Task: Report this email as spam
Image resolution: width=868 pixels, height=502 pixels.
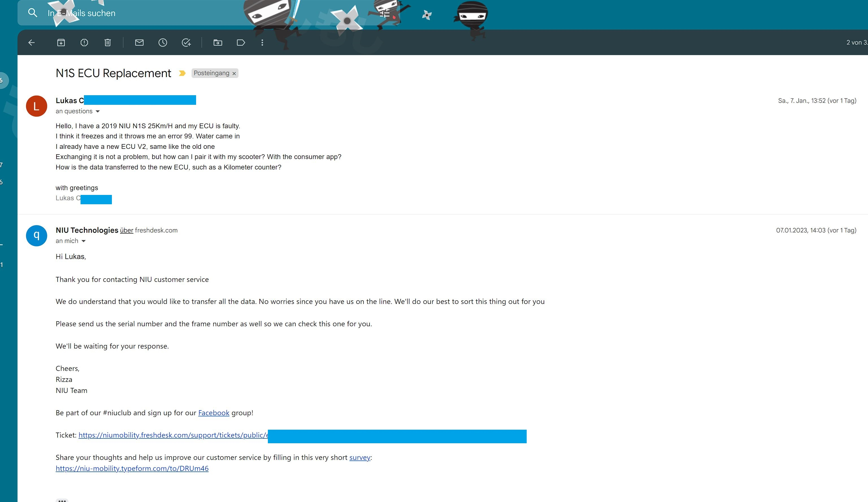Action: [x=84, y=42]
